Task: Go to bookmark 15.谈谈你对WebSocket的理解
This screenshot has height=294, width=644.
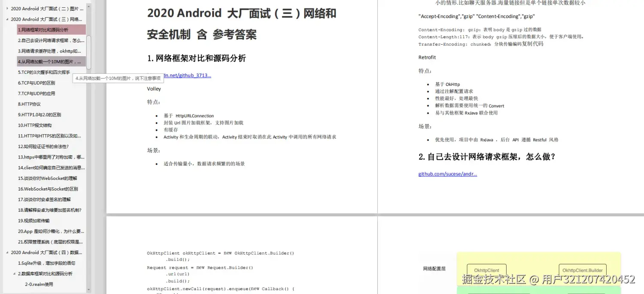Action: (x=48, y=178)
